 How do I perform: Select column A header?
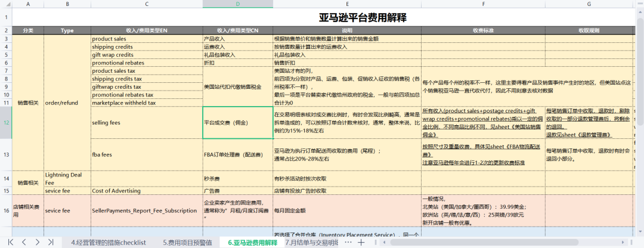[x=28, y=4]
